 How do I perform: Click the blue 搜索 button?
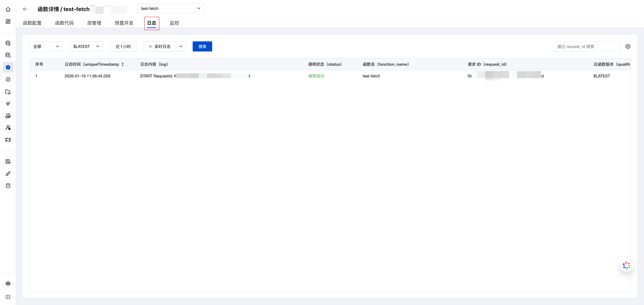pos(202,46)
